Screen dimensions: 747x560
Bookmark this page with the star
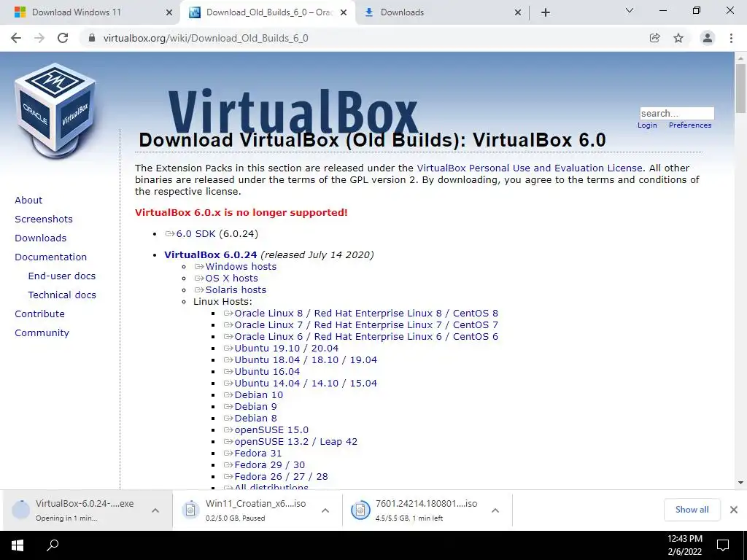pyautogui.click(x=678, y=38)
